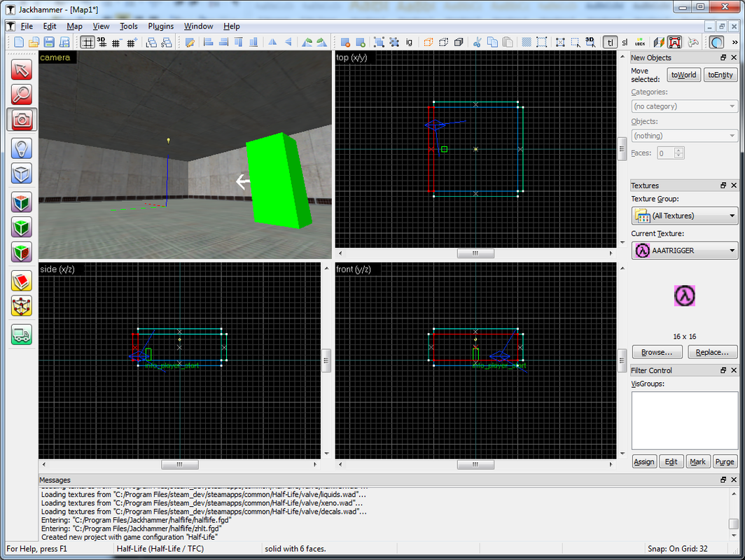The height and width of the screenshot is (560, 745).
Task: Save the current map
Action: coord(49,42)
